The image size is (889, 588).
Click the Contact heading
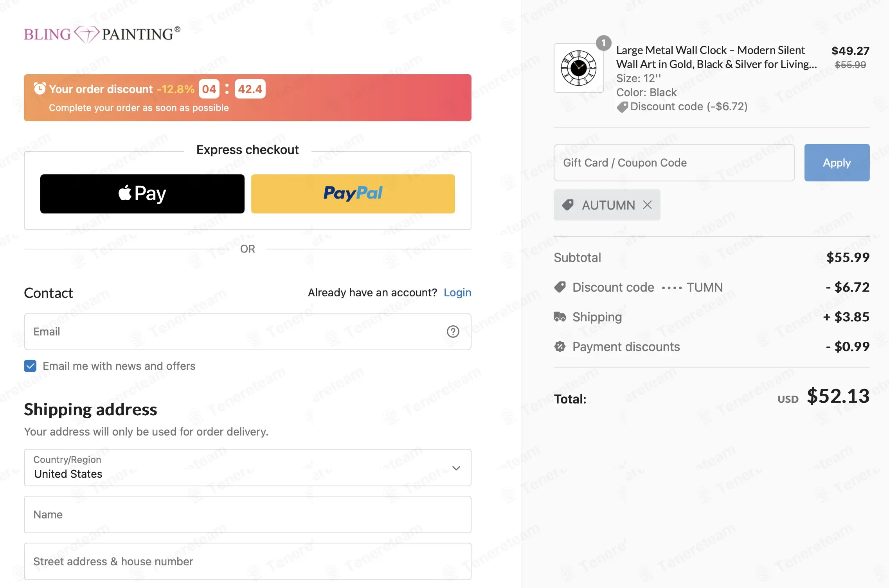coord(49,293)
